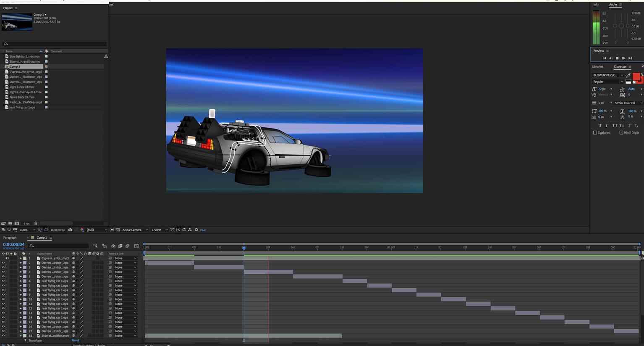The height and width of the screenshot is (346, 644).
Task: Open the Graph Editor icon
Action: 136,246
